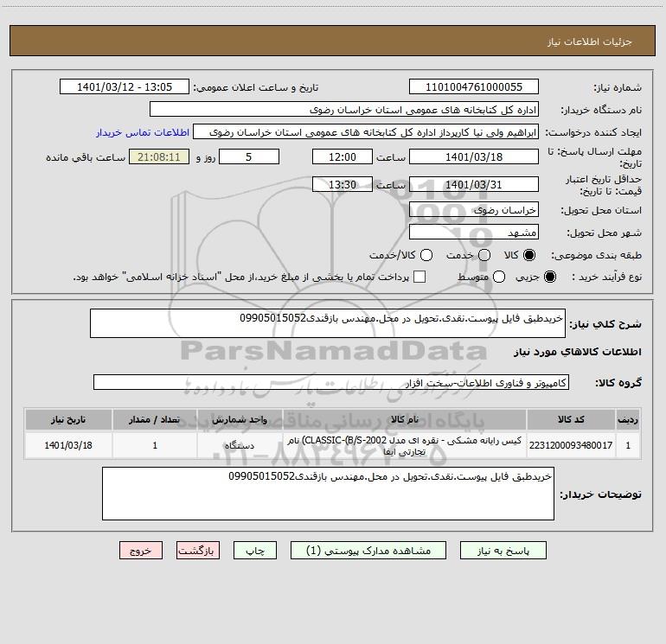The width and height of the screenshot is (666, 644).
Task: Click the buyer organization name field
Action: pyautogui.click(x=344, y=109)
